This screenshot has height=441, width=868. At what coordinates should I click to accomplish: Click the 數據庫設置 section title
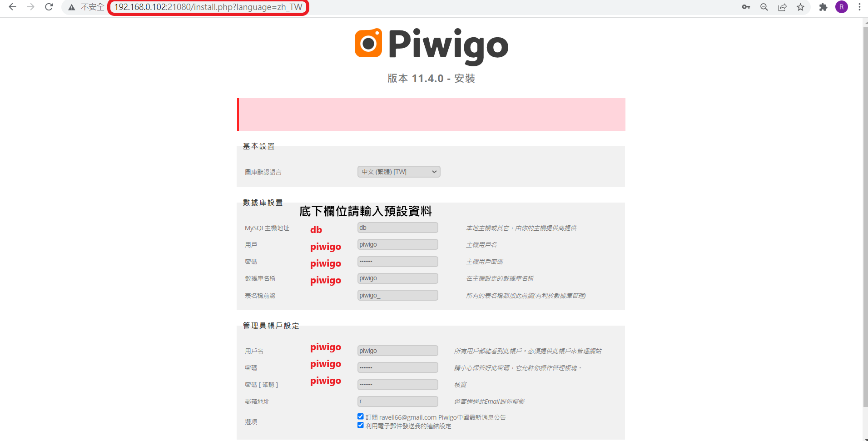[263, 203]
